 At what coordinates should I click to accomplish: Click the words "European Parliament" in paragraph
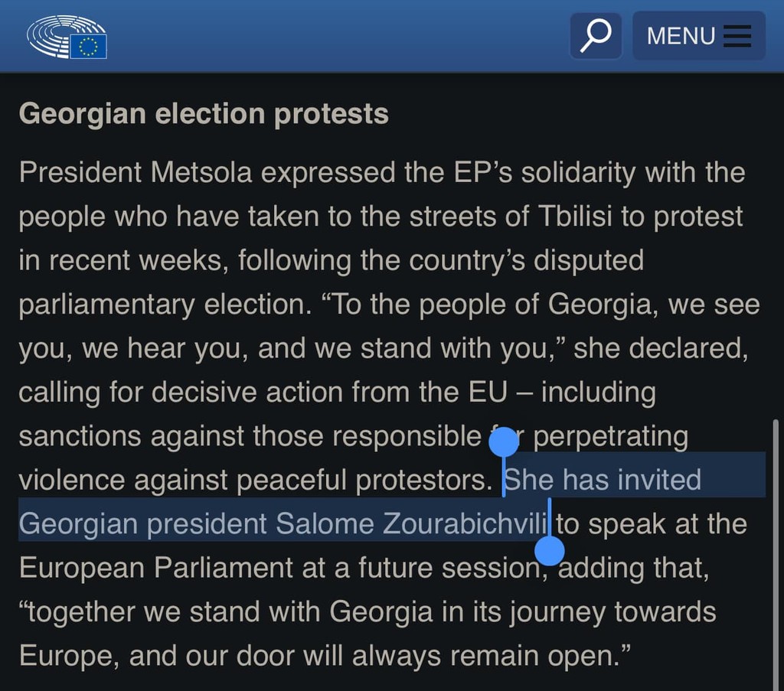tap(156, 568)
